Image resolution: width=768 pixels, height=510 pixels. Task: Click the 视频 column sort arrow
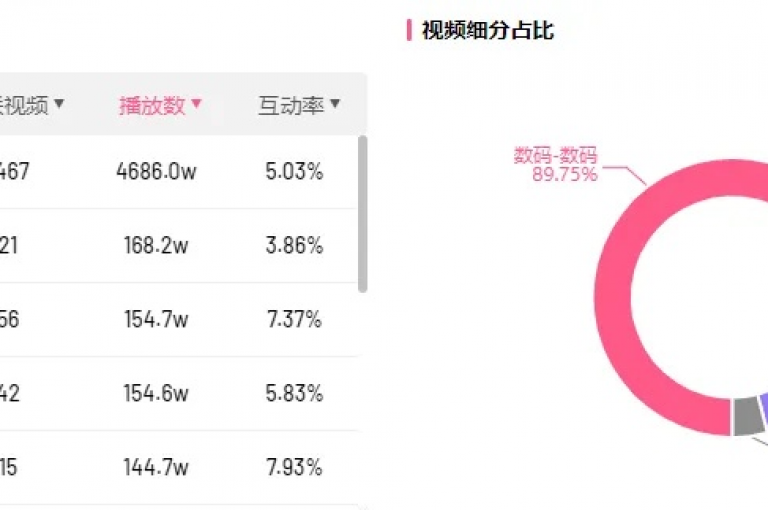59,103
